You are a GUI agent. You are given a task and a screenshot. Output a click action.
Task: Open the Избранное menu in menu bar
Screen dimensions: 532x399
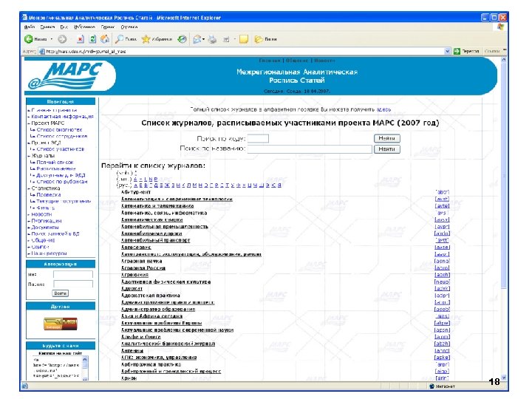(84, 27)
